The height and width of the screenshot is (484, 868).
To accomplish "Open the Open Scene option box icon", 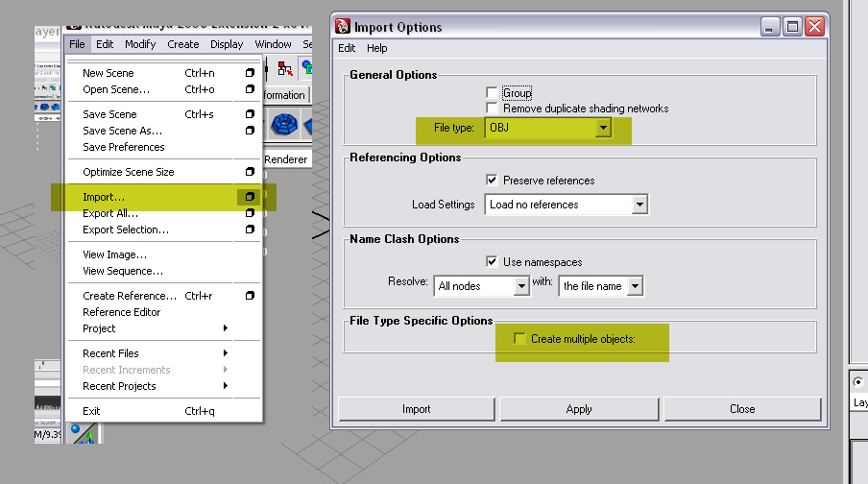I will [250, 89].
